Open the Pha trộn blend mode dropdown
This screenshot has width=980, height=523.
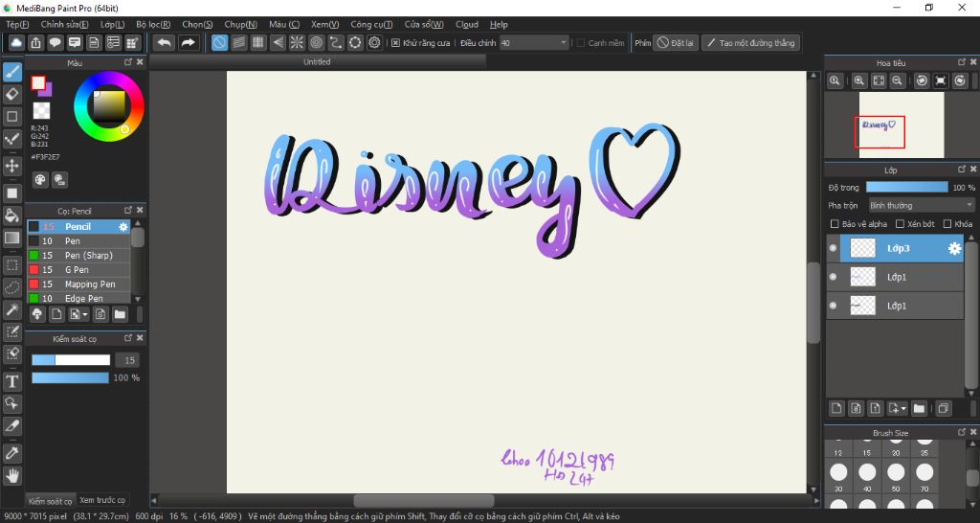(x=922, y=205)
